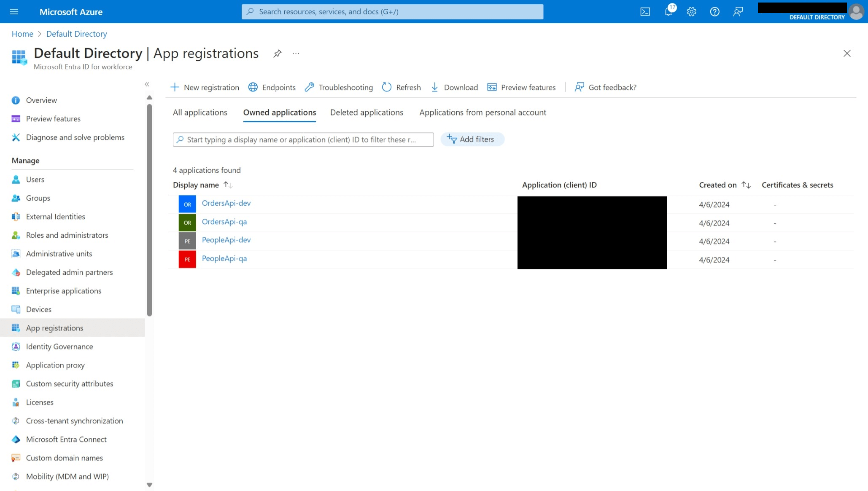Click the New registration icon
The image size is (868, 491).
[x=175, y=87]
